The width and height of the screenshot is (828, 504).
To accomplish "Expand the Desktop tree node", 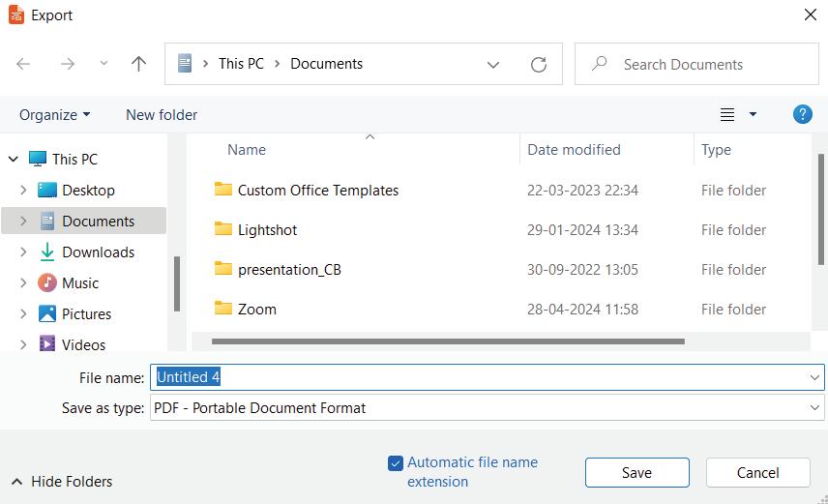I will [x=23, y=191].
